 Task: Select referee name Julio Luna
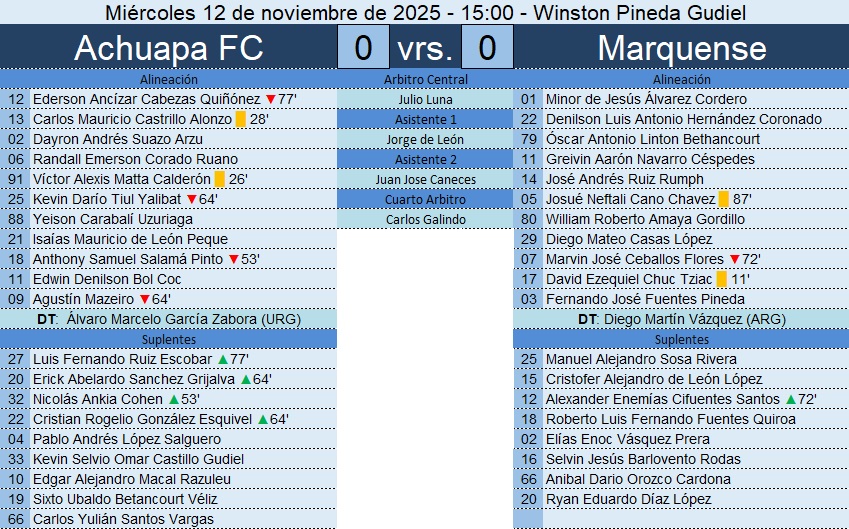(x=425, y=99)
